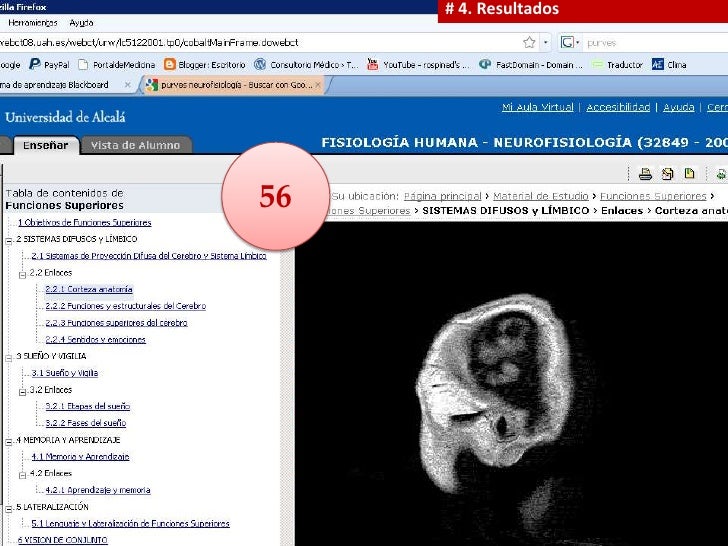Go to Funciones Superiores breadcrumb link
Viewport: 728px width, 546px height.
click(653, 196)
